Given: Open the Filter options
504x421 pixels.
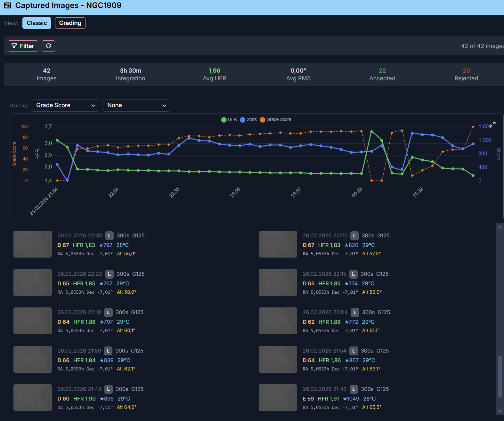Looking at the screenshot, I should click(23, 46).
